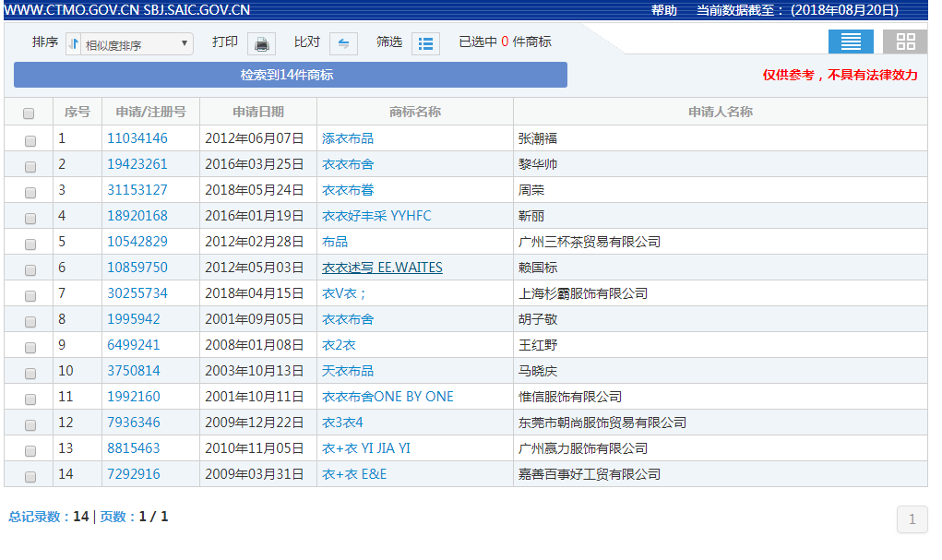Open registration number 7936346
The image size is (942, 560).
(134, 423)
